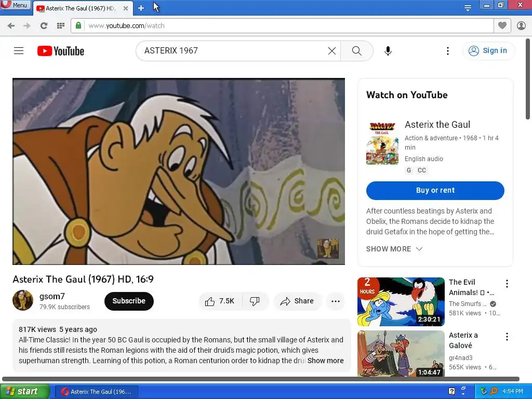Click the taskbar clock 4:54 PM
The width and height of the screenshot is (532, 399).
click(x=513, y=391)
